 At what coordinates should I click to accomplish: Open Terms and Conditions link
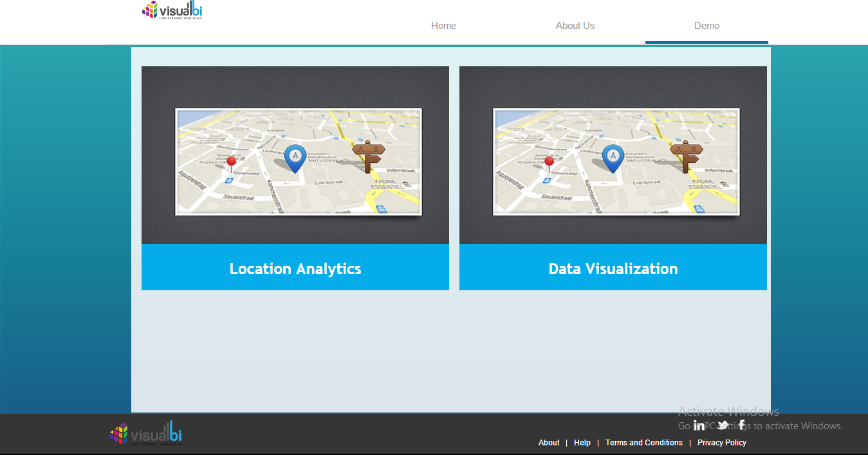(644, 443)
